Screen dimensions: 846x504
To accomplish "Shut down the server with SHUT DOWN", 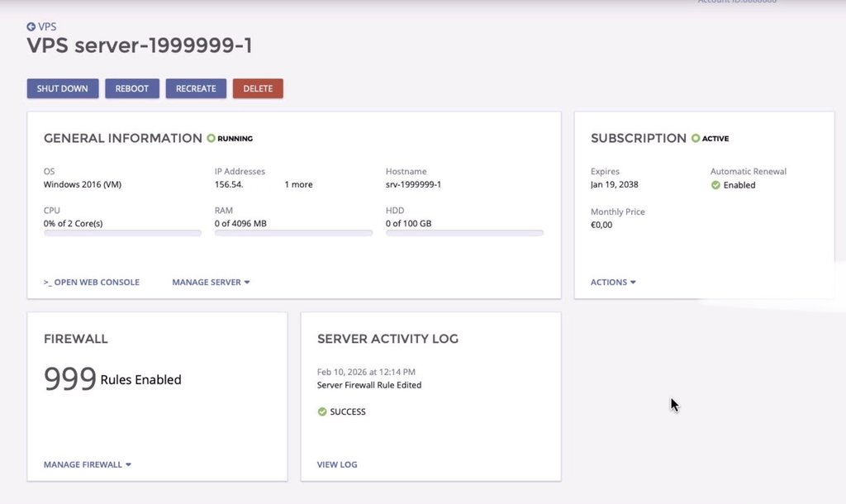I will tap(63, 88).
